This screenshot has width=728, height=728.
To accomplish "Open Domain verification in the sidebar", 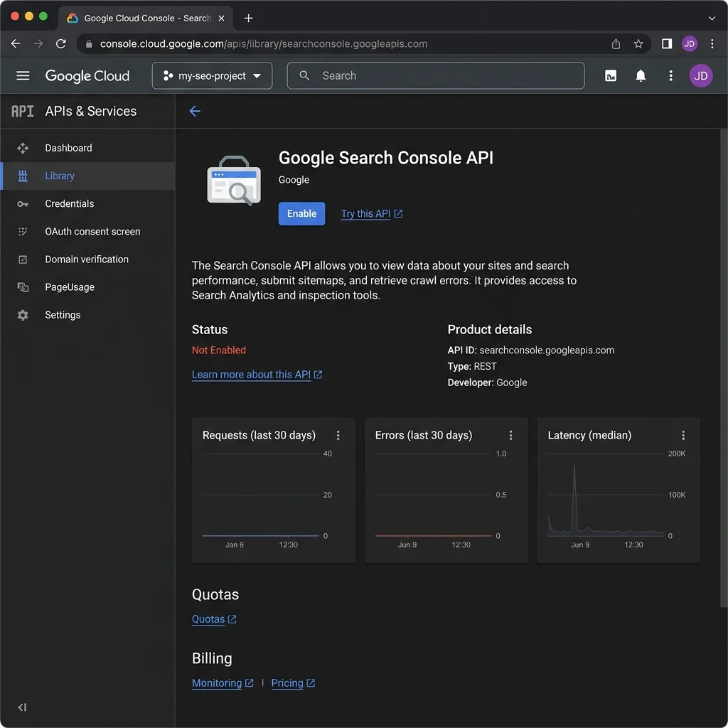I will click(87, 259).
